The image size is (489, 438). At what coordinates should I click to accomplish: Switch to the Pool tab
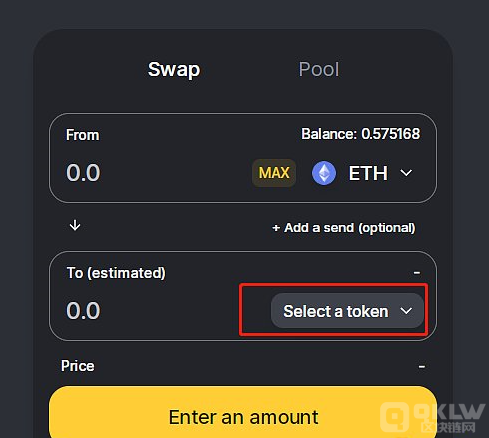319,69
